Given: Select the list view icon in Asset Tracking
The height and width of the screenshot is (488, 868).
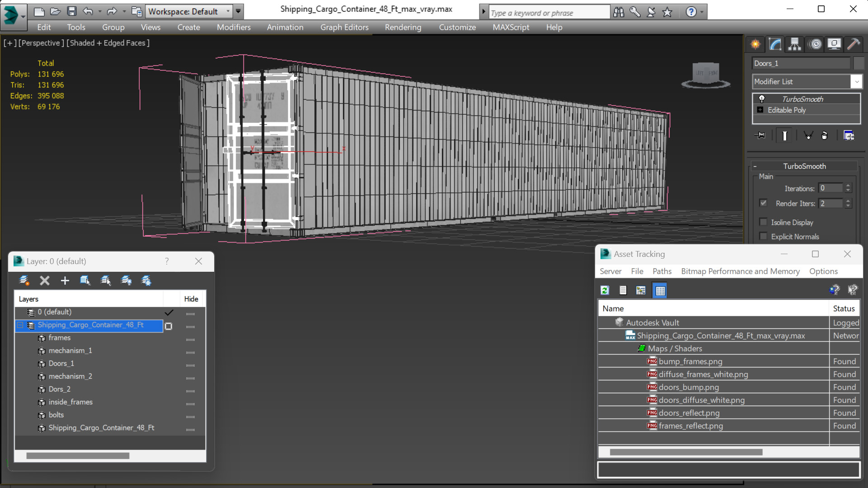Looking at the screenshot, I should 623,291.
